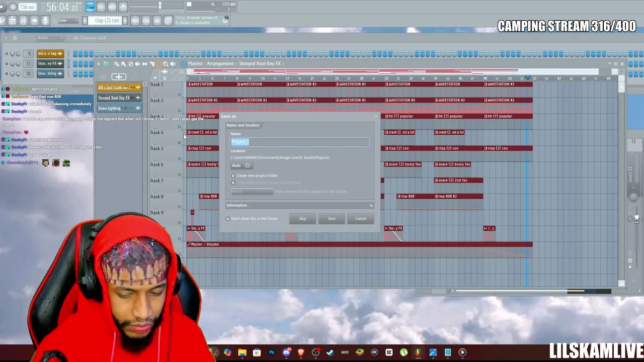This screenshot has width=644, height=362.
Task: Click the Skip button
Action: tap(302, 219)
